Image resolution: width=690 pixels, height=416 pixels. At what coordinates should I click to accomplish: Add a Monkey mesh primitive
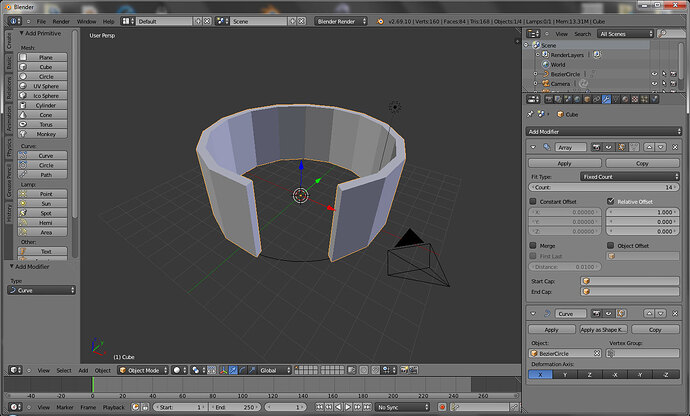(x=43, y=134)
